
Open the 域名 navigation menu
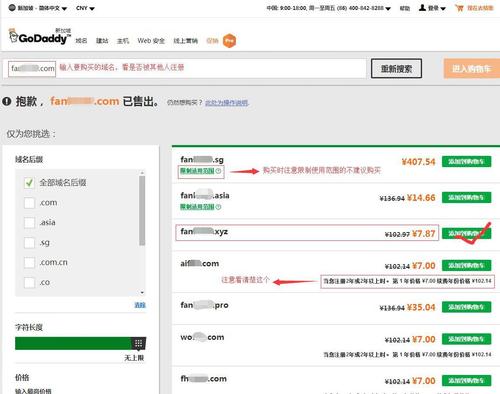(81, 41)
